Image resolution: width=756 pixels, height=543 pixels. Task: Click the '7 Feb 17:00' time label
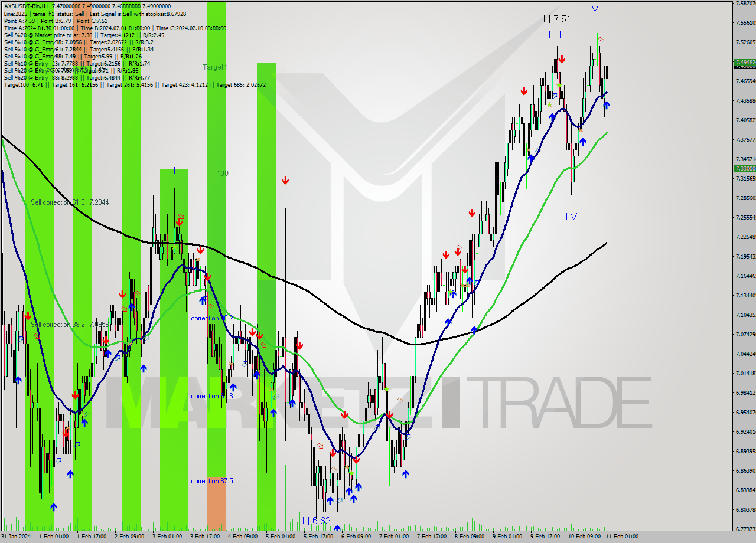pos(431,537)
